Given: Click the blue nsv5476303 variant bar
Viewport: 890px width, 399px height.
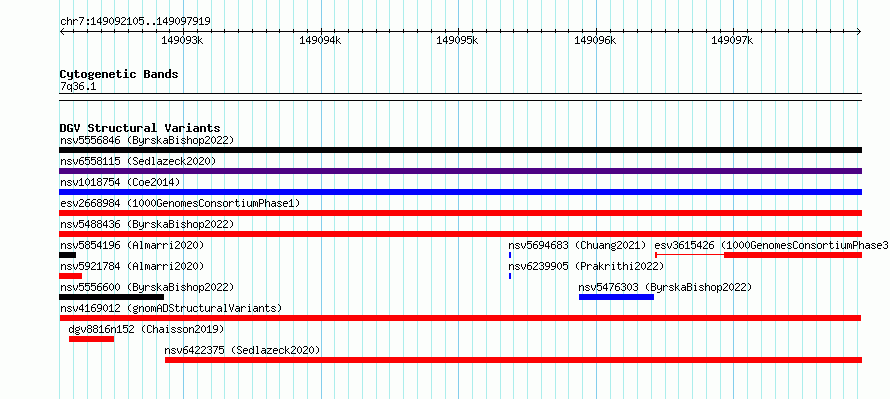Looking at the screenshot, I should tap(616, 297).
